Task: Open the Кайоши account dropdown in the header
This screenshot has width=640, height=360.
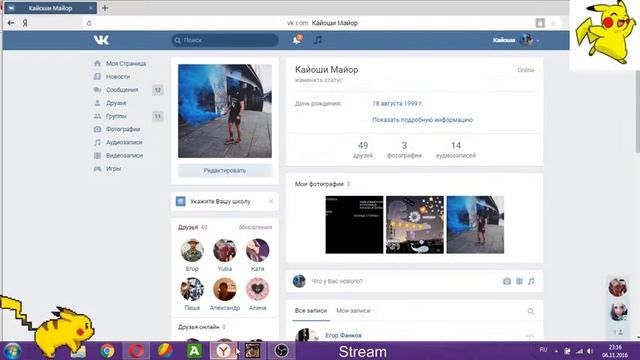Action: click(x=516, y=40)
